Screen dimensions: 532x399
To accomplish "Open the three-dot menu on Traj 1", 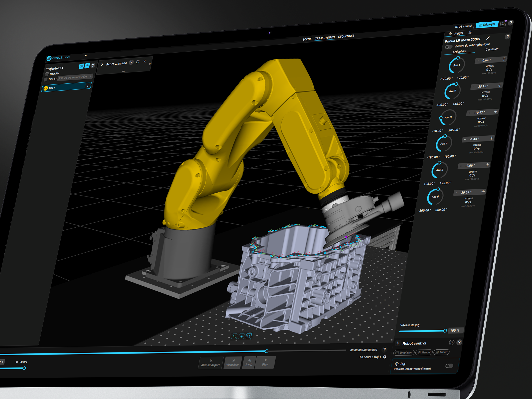I will point(88,85).
